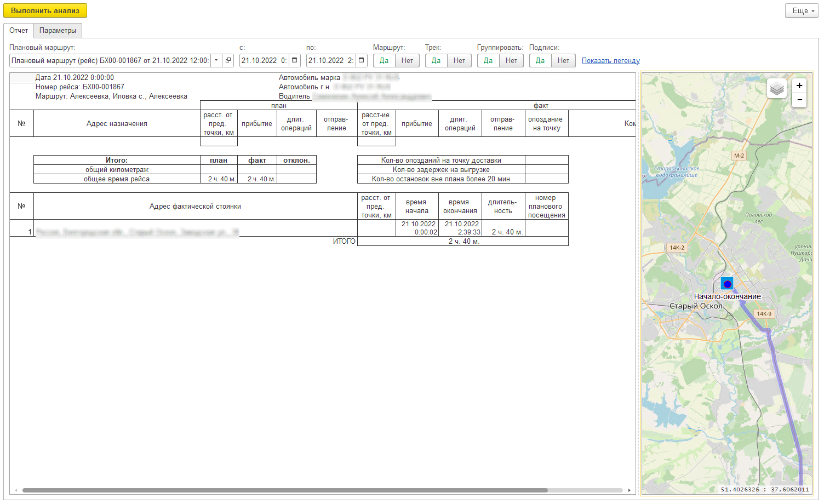Open the planned route form icon

(x=228, y=60)
